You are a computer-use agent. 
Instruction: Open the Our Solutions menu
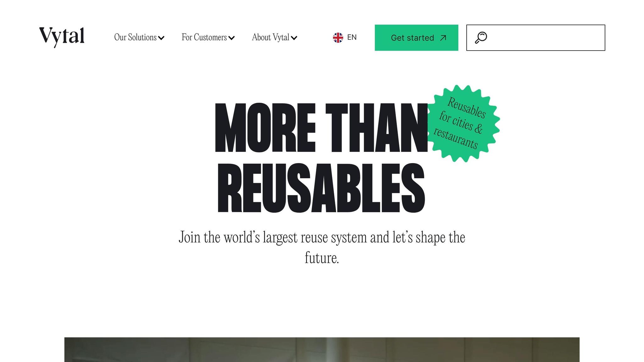pos(139,37)
